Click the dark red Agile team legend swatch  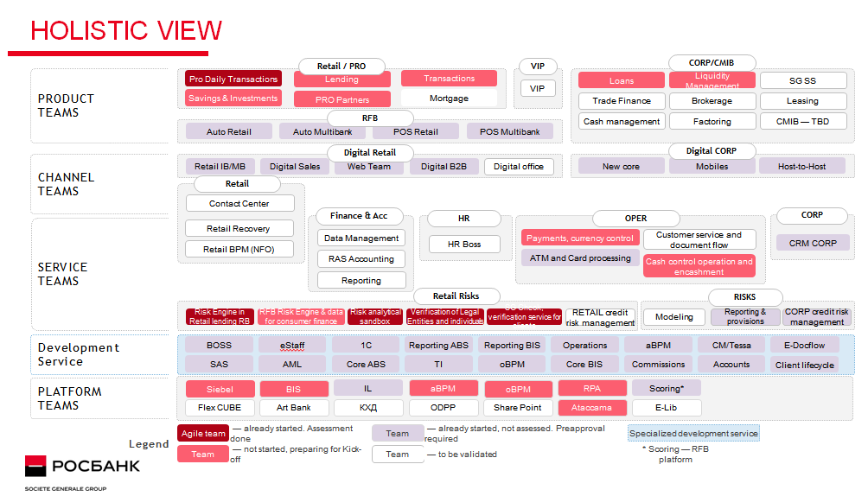coord(202,433)
